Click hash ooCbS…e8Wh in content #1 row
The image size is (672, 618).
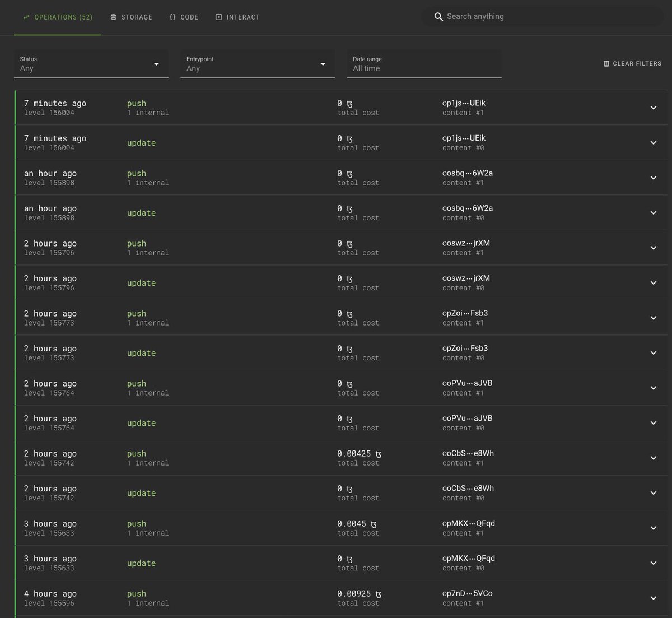[x=468, y=453]
